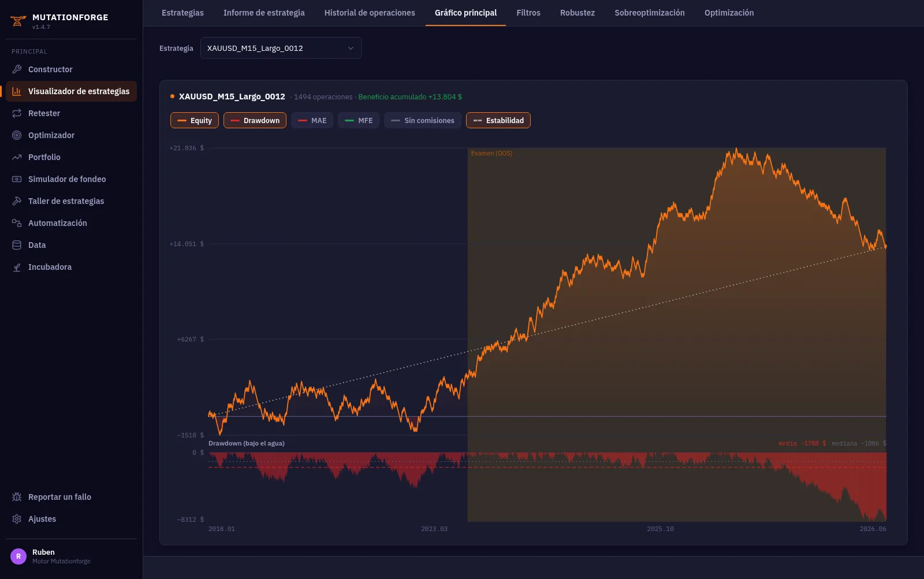Enable the MFE series
Image resolution: width=924 pixels, height=579 pixels.
(x=359, y=120)
